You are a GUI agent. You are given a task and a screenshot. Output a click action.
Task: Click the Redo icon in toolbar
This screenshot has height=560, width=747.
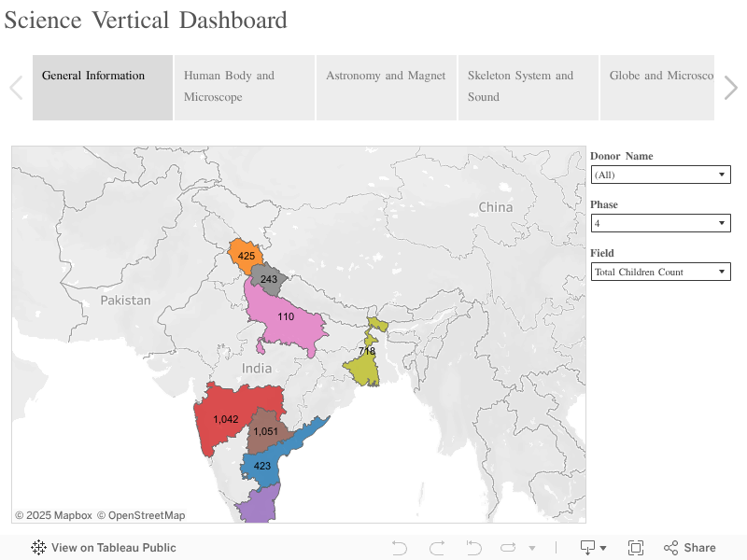tap(436, 548)
